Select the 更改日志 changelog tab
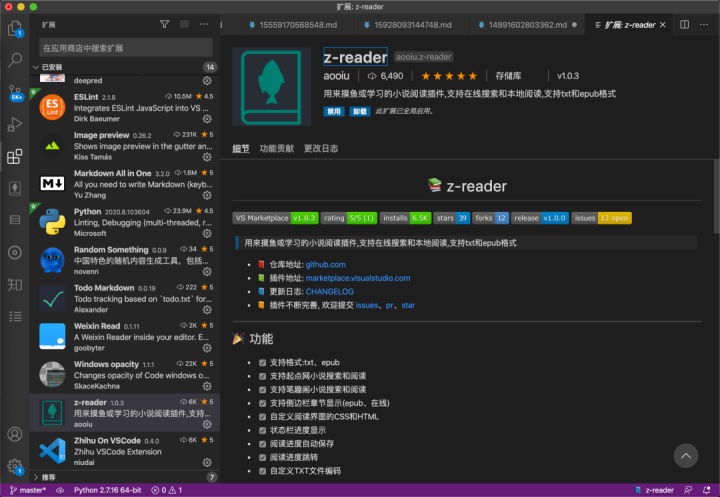Viewport: 720px width, 497px height. pyautogui.click(x=321, y=148)
